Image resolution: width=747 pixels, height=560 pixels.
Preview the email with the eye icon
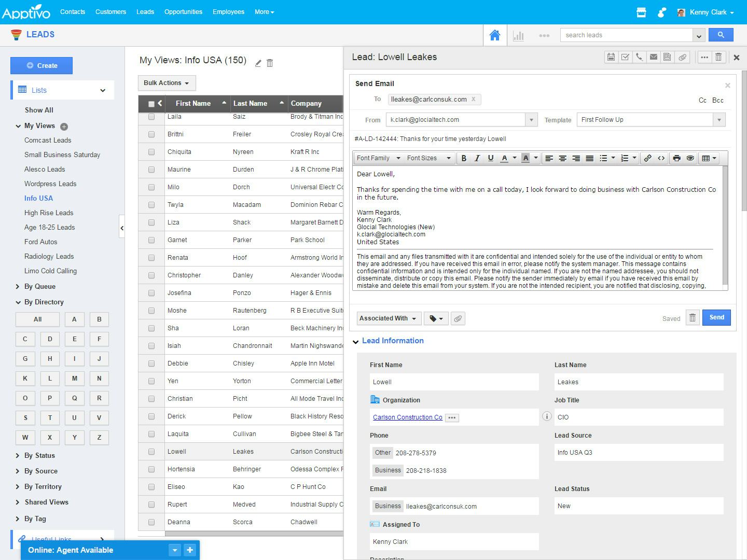pos(690,158)
